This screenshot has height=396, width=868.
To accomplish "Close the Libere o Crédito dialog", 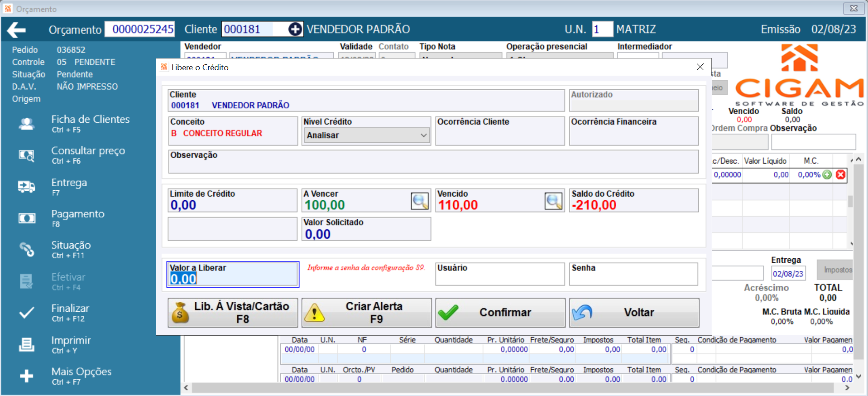I will tap(700, 67).
